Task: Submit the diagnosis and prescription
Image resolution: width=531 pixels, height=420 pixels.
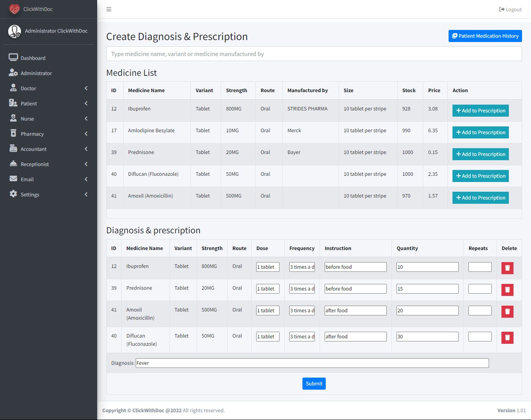Action: point(314,384)
